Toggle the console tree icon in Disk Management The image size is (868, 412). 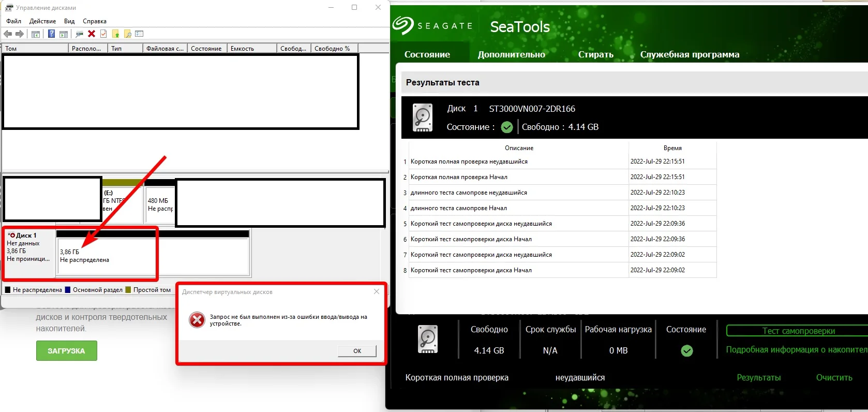click(36, 34)
